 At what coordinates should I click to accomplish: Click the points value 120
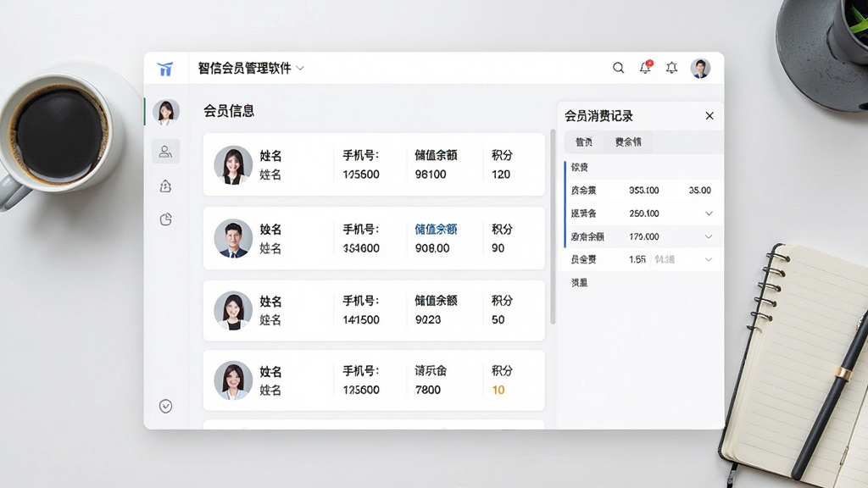[501, 175]
